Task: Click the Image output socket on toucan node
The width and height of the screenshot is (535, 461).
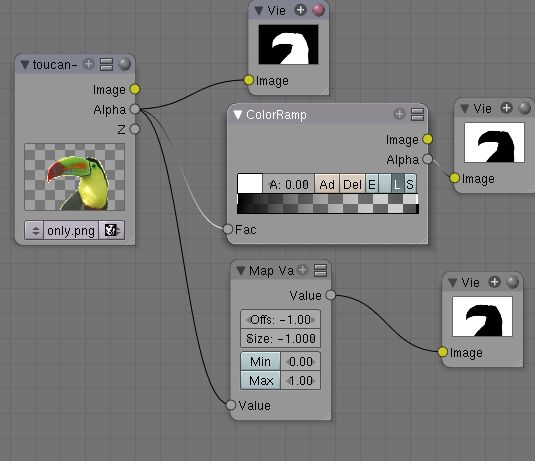Action: pos(135,89)
